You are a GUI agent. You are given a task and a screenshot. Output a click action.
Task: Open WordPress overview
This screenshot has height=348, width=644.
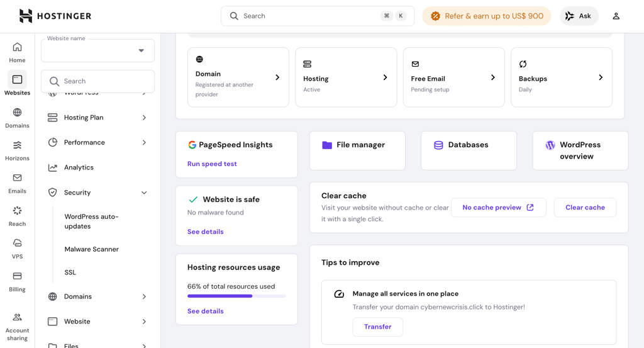[x=580, y=150]
